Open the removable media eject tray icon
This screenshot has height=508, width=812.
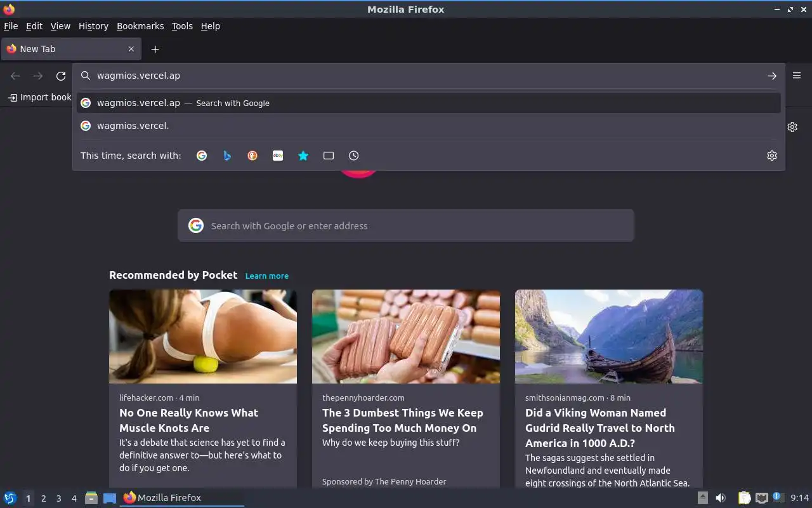click(x=703, y=498)
